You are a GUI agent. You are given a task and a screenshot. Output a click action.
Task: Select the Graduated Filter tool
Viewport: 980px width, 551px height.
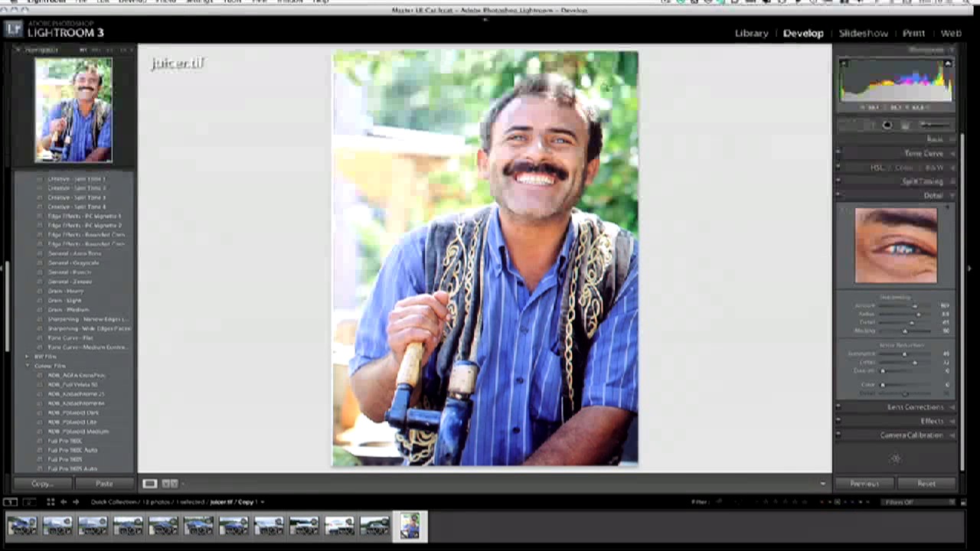coord(905,126)
